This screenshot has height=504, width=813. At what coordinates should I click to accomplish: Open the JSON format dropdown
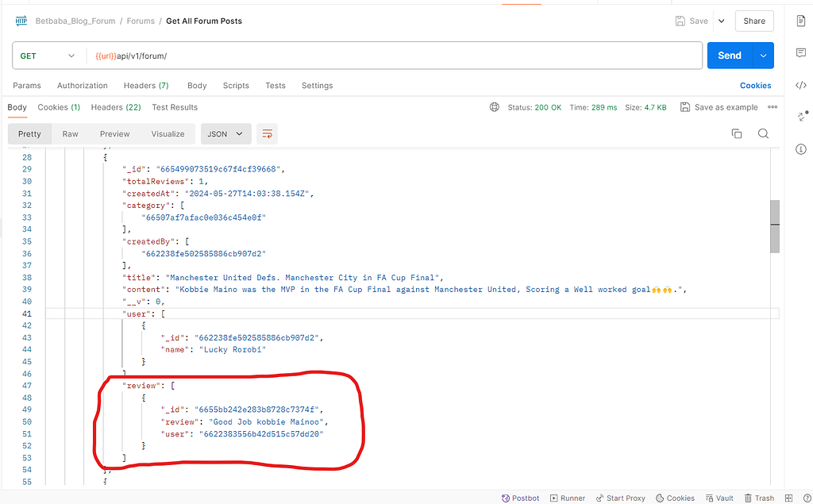225,134
